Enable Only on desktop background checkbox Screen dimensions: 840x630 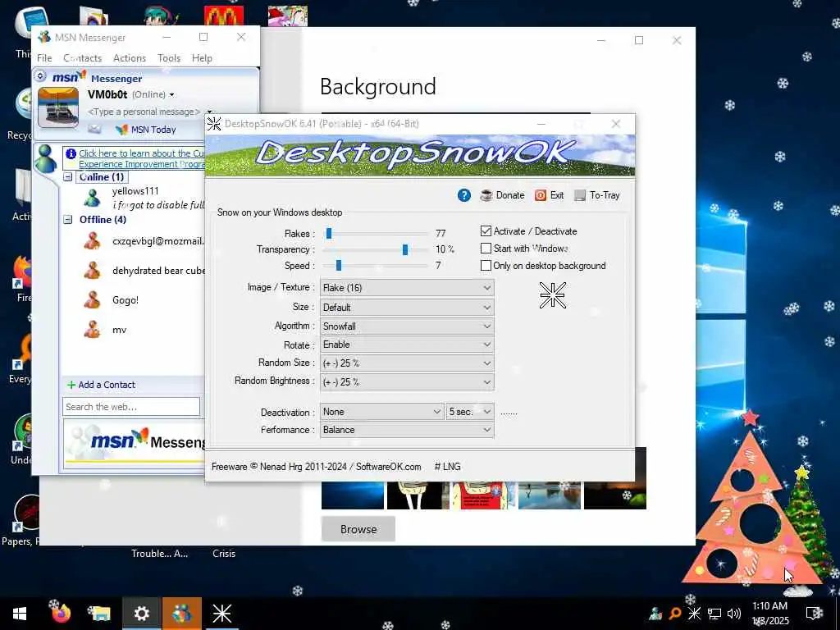(486, 265)
